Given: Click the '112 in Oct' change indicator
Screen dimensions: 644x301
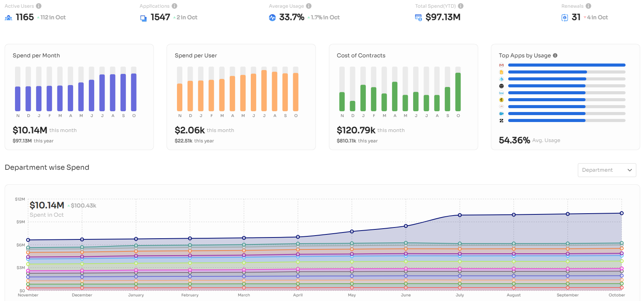Looking at the screenshot, I should click(x=52, y=17).
